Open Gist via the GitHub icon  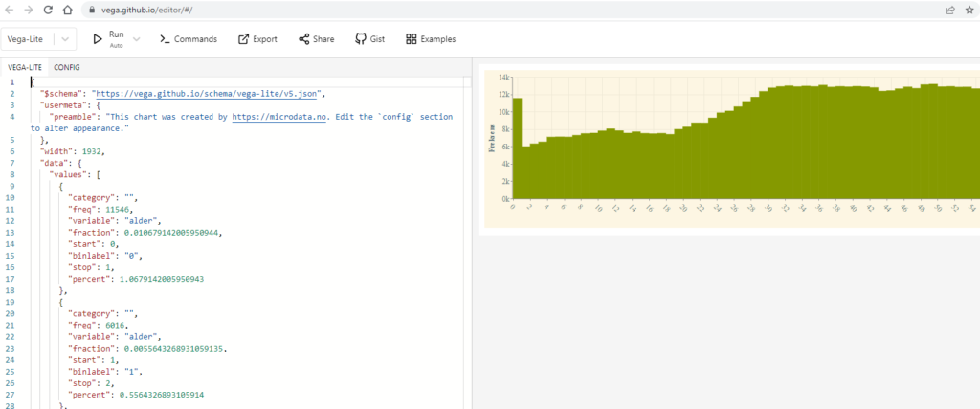[x=360, y=39]
